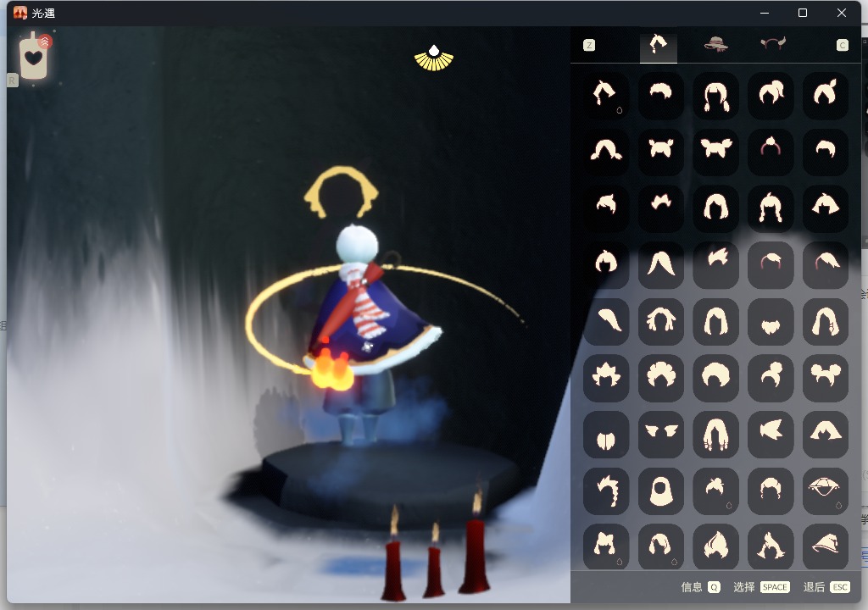Viewport: 868px width, 610px height.
Task: Click the winged light fan indicator
Action: tap(433, 58)
